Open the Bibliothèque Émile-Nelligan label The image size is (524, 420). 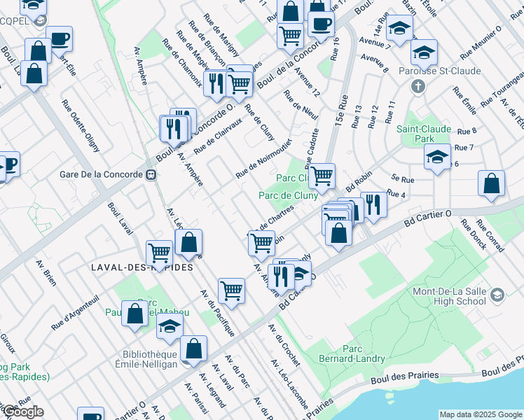pyautogui.click(x=146, y=359)
